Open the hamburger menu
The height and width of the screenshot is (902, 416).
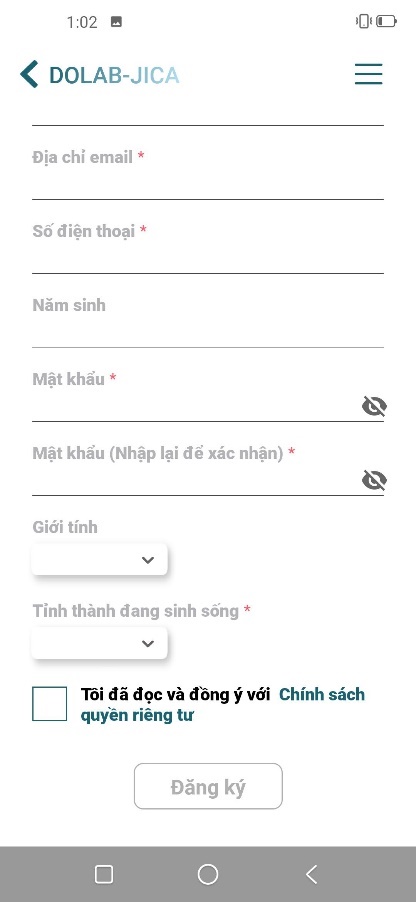click(x=368, y=74)
